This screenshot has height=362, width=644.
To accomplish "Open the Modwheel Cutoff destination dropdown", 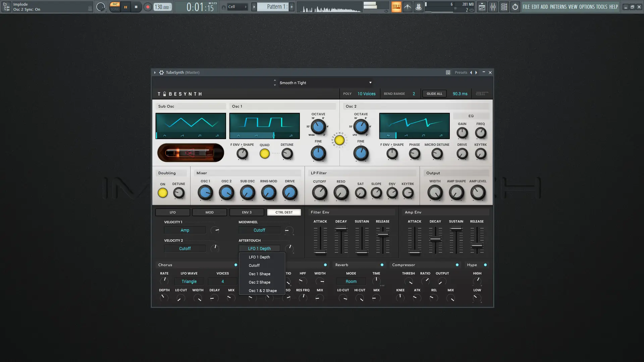I will click(x=259, y=230).
